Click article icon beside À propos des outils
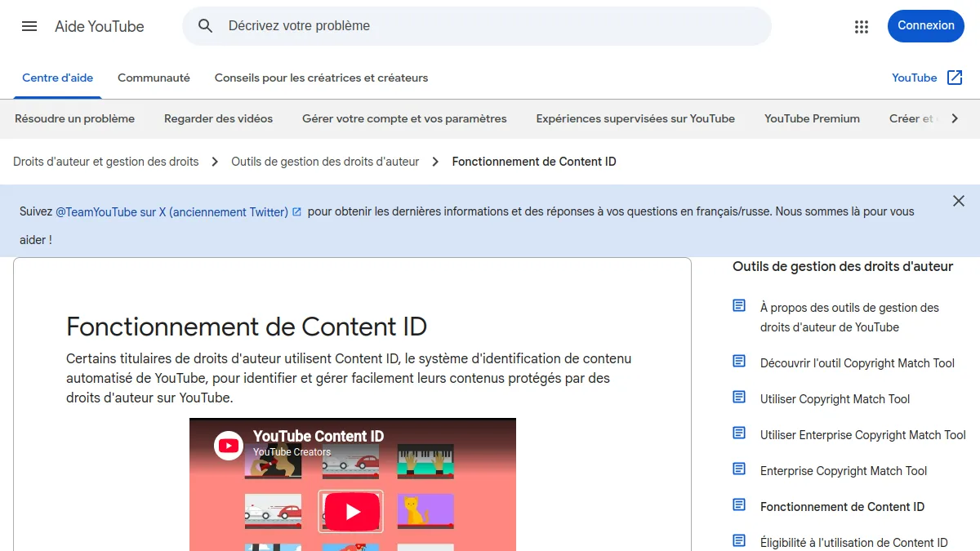980x551 pixels. [739, 305]
